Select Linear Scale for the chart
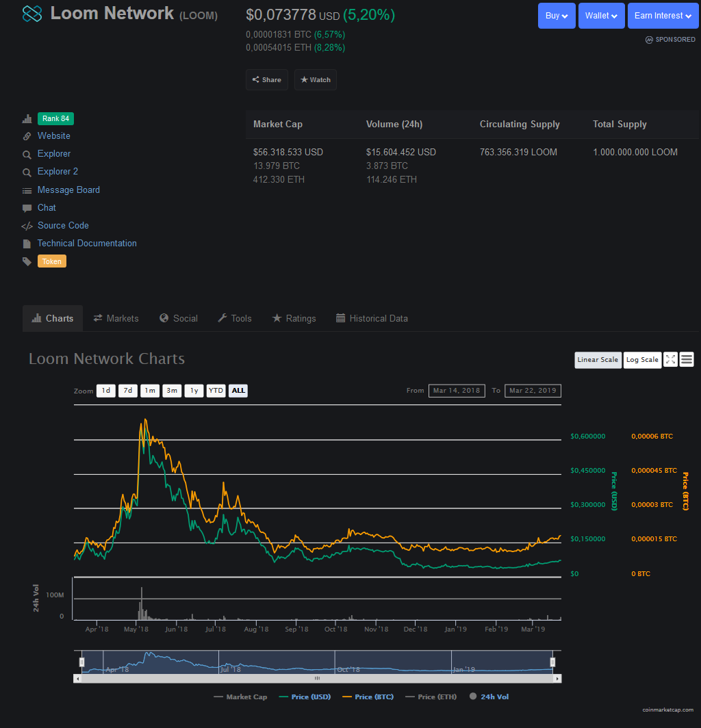Image resolution: width=701 pixels, height=728 pixels. coord(598,360)
